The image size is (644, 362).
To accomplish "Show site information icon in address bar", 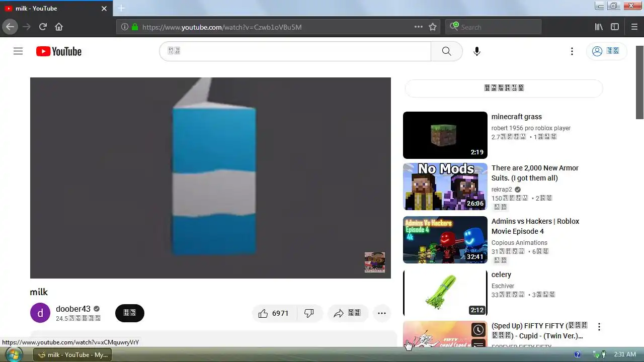I will pos(125,27).
